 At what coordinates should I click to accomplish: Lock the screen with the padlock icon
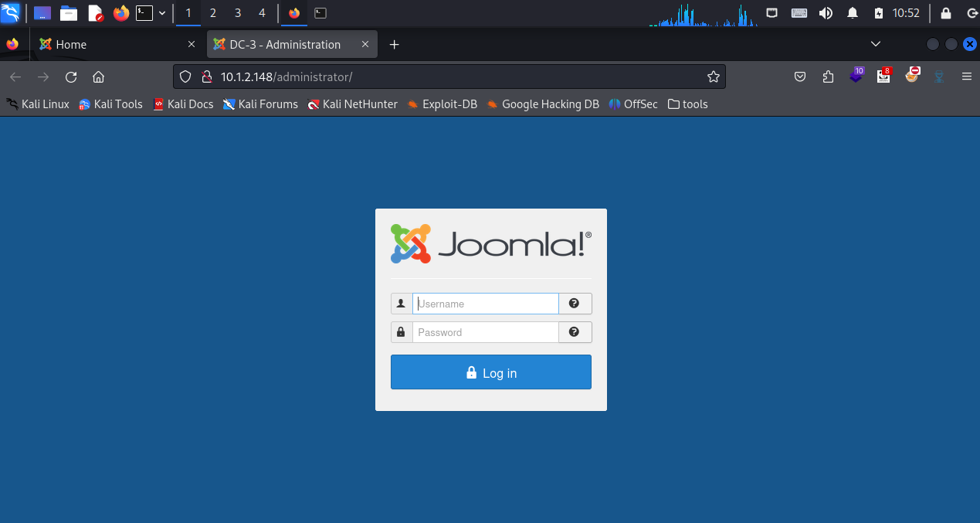coord(946,13)
